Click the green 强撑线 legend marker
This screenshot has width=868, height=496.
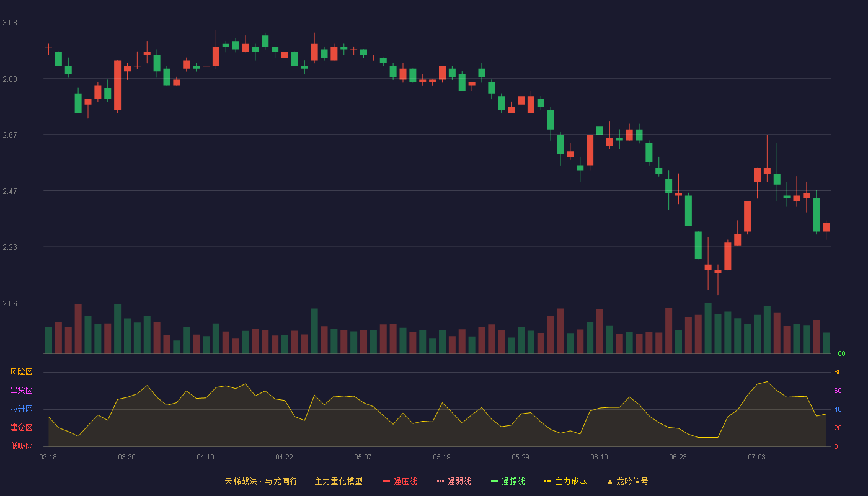(x=495, y=481)
